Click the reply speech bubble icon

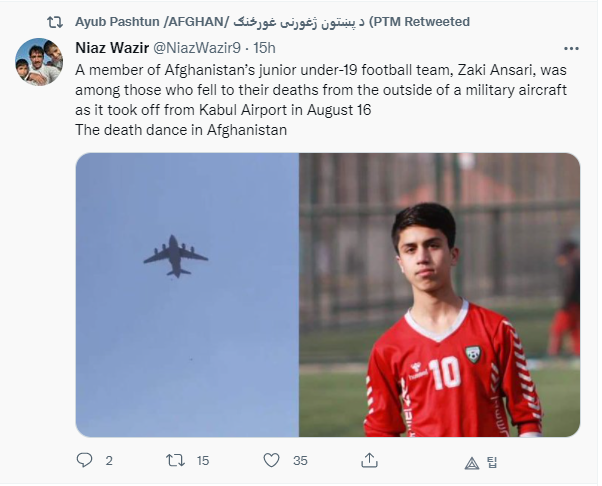point(84,460)
